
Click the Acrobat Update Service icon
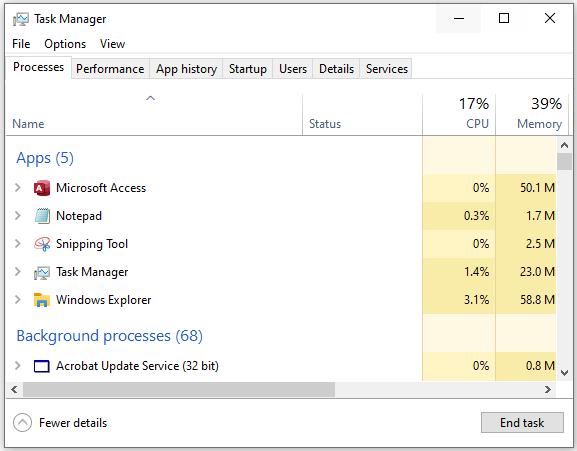(x=42, y=366)
